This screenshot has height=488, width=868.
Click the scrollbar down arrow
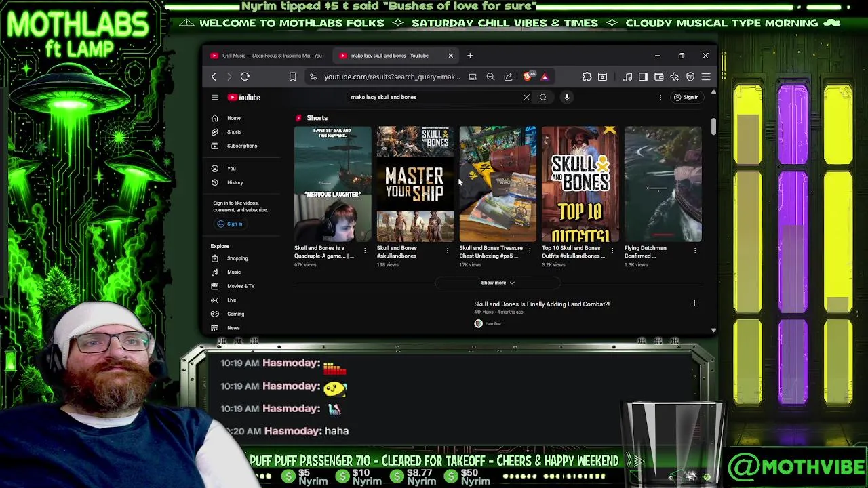tap(713, 330)
